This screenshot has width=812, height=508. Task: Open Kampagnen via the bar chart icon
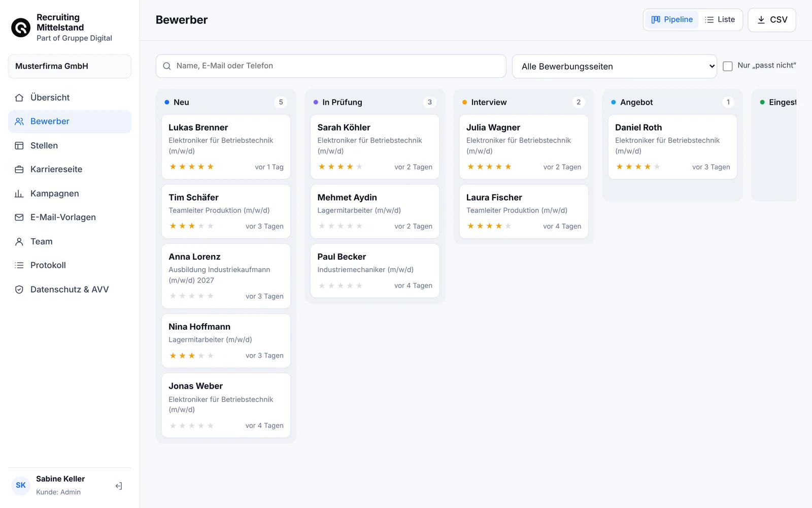pyautogui.click(x=19, y=194)
